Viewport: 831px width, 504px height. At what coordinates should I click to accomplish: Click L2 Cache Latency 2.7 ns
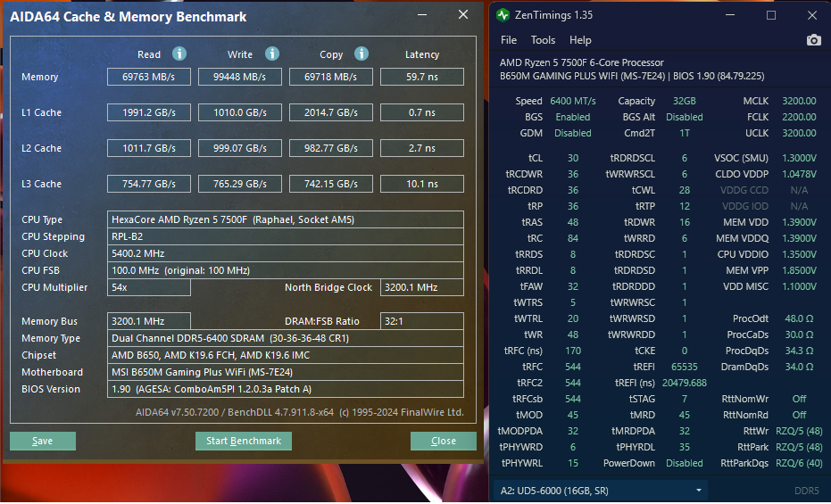tap(422, 148)
